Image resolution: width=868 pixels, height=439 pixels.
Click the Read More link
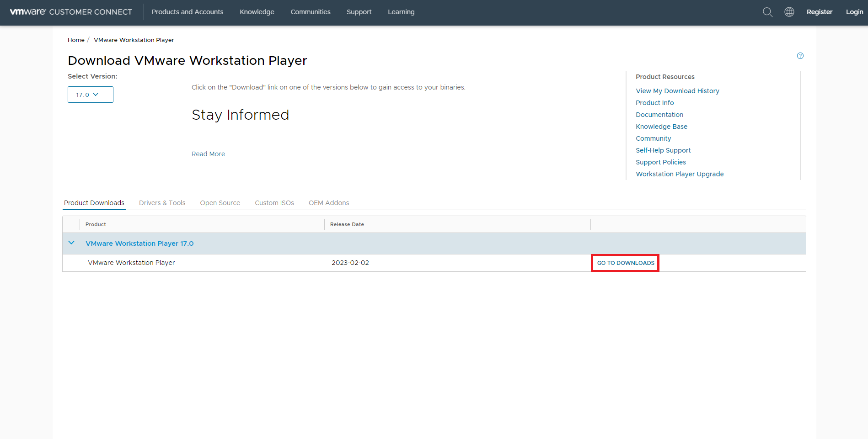tap(208, 154)
